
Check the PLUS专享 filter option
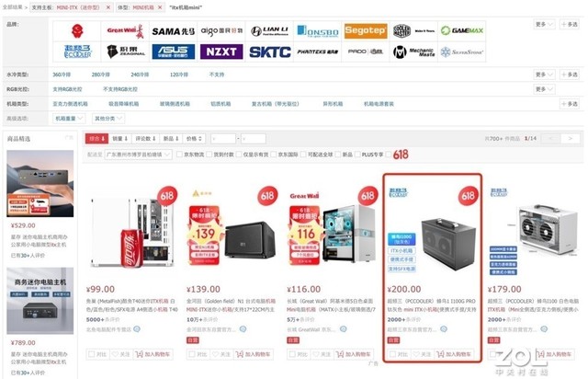tap(357, 155)
